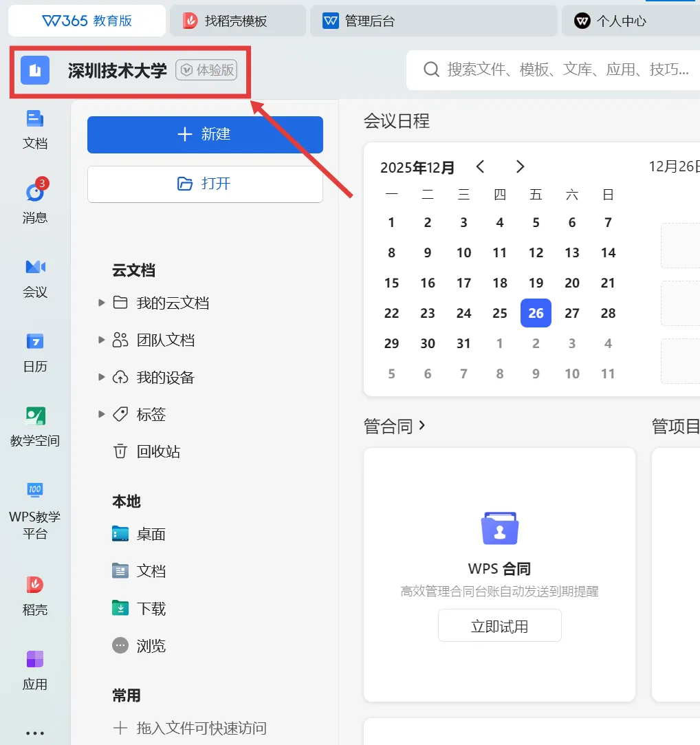Screen dimensions: 700x745
Task: Click 我的设备 label
Action: pos(166,377)
